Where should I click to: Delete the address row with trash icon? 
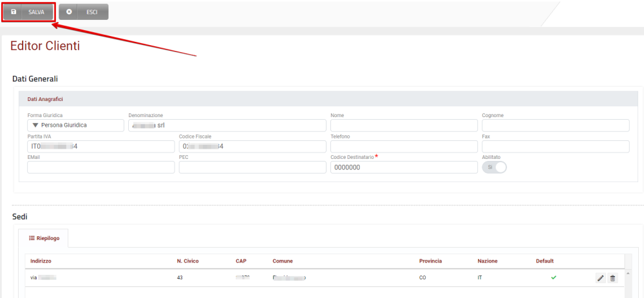613,278
